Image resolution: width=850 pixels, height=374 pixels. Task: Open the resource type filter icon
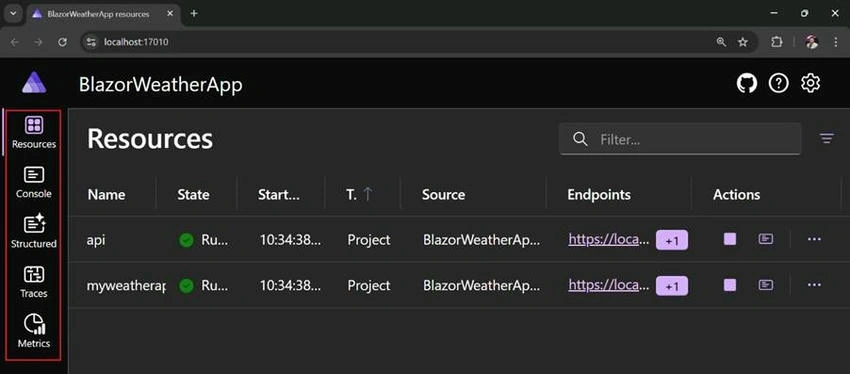[x=826, y=139]
